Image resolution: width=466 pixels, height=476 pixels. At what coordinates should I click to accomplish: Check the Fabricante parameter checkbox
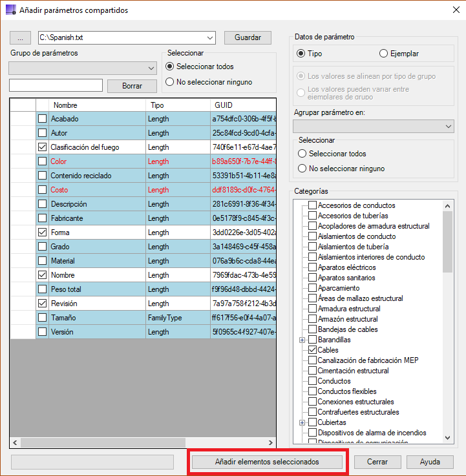coord(42,218)
